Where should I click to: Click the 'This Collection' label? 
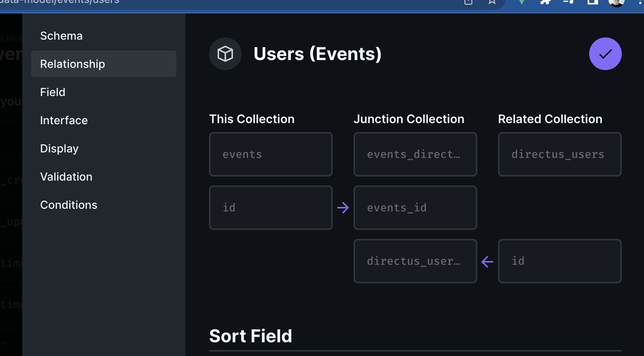252,119
